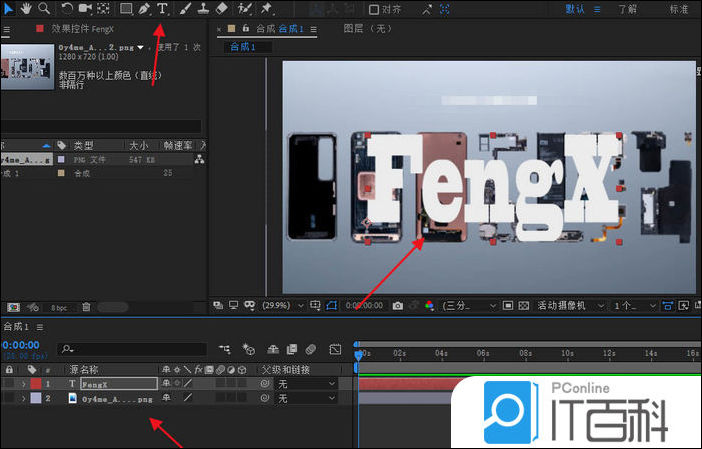Toggle visibility of the FengX layer
The image size is (702, 449).
click(8, 383)
